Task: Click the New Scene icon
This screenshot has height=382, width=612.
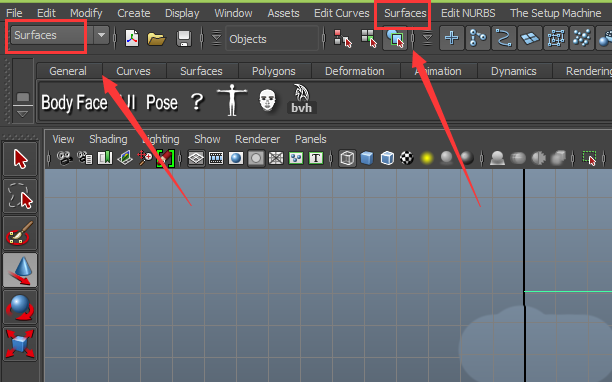Action: 132,38
